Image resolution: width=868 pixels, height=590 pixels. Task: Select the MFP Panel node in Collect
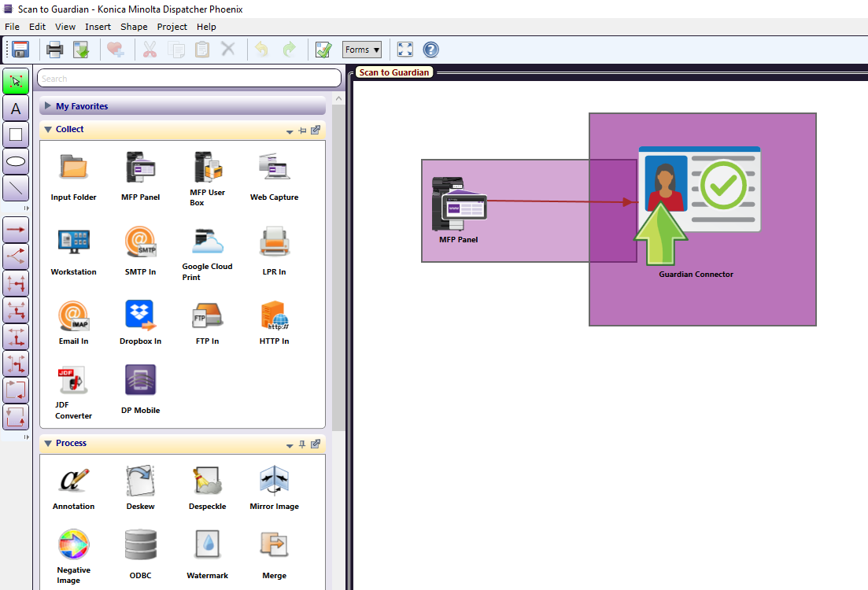(141, 177)
